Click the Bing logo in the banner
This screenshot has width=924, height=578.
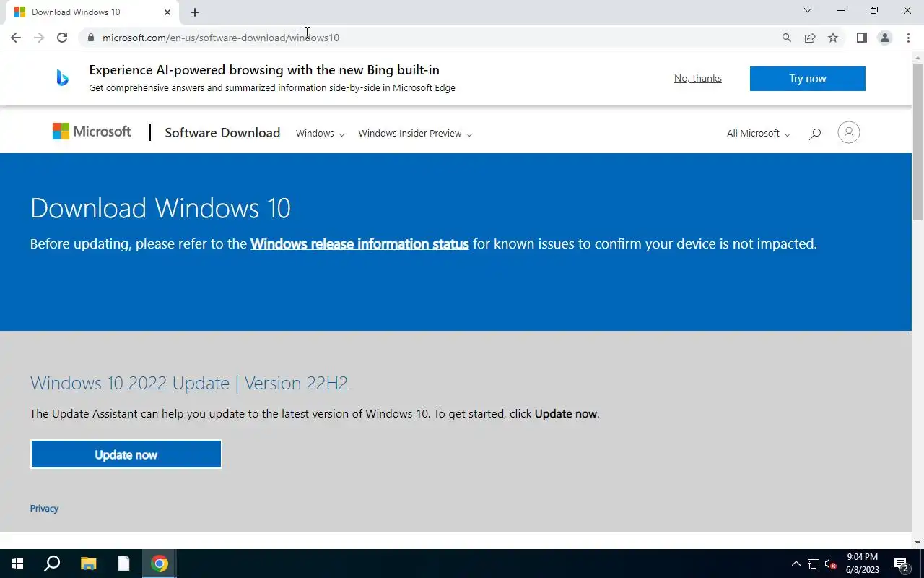coord(63,78)
